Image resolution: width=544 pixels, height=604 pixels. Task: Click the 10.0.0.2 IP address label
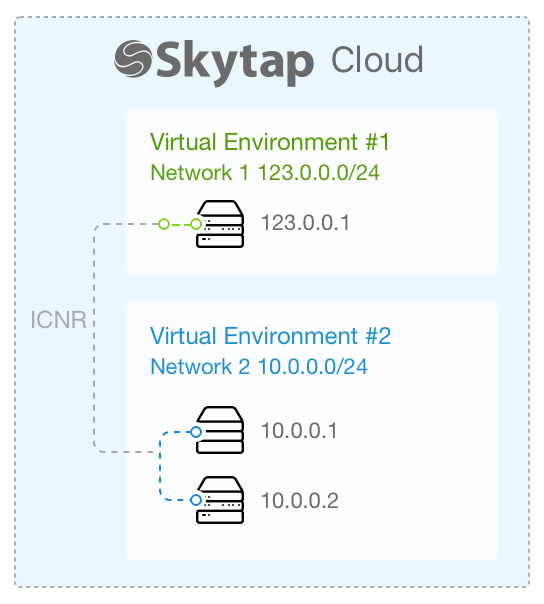pos(300,501)
